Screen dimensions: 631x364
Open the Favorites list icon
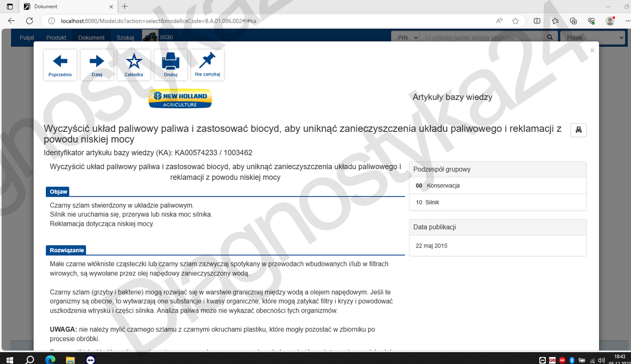pos(555,21)
